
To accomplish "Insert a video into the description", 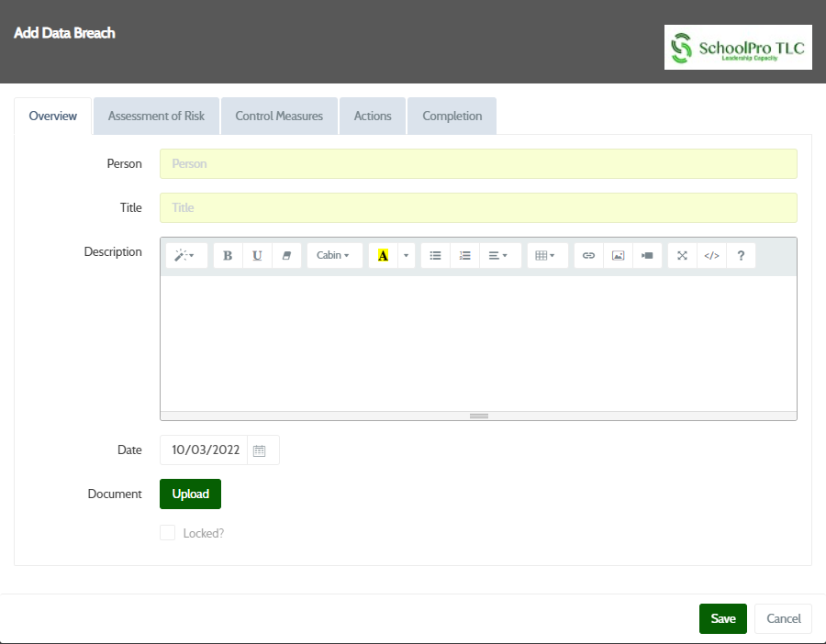I will click(647, 256).
